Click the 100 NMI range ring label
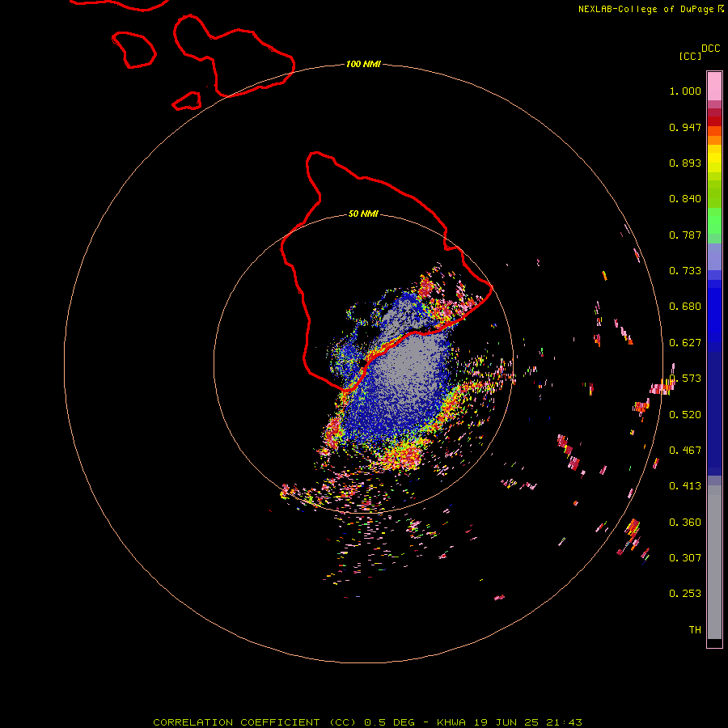 pyautogui.click(x=363, y=64)
